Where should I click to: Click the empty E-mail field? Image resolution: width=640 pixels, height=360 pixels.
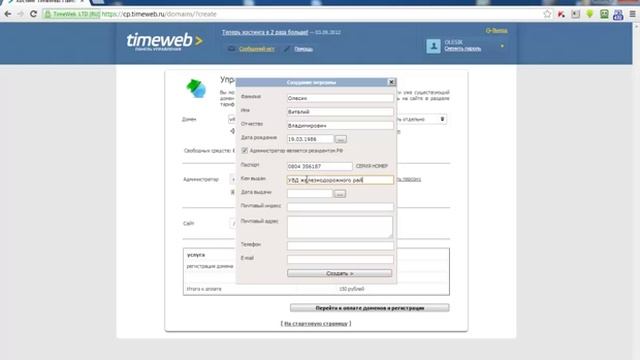pos(340,260)
